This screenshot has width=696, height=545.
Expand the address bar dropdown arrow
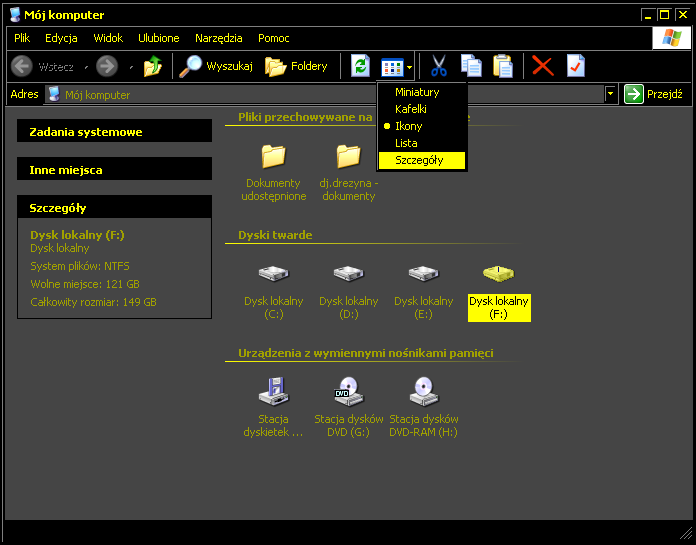[x=611, y=95]
